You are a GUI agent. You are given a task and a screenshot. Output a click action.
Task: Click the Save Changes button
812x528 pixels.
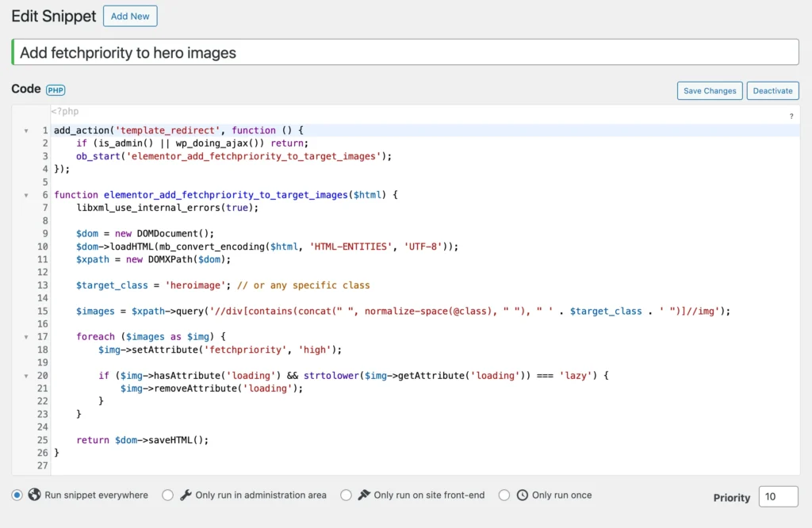tap(709, 90)
